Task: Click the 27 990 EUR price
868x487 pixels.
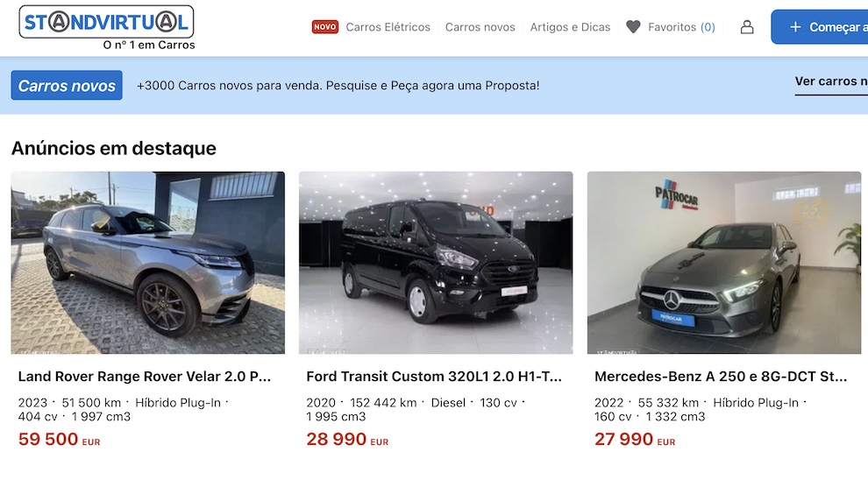Action: (635, 439)
